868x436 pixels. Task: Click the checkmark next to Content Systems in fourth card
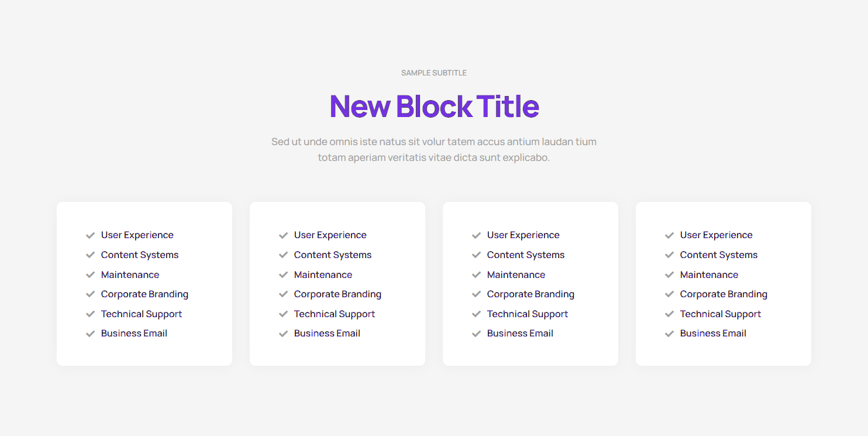669,255
